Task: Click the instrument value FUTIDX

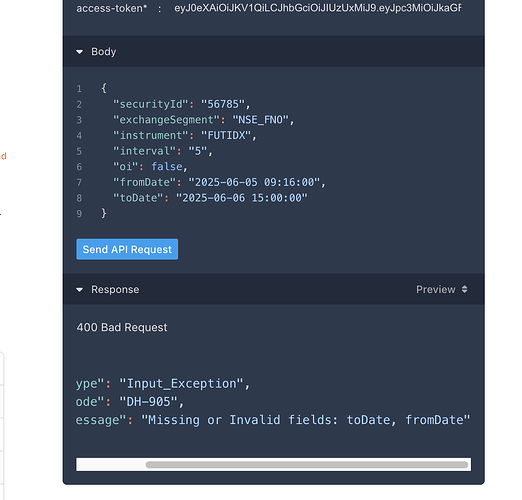Action: click(226, 136)
